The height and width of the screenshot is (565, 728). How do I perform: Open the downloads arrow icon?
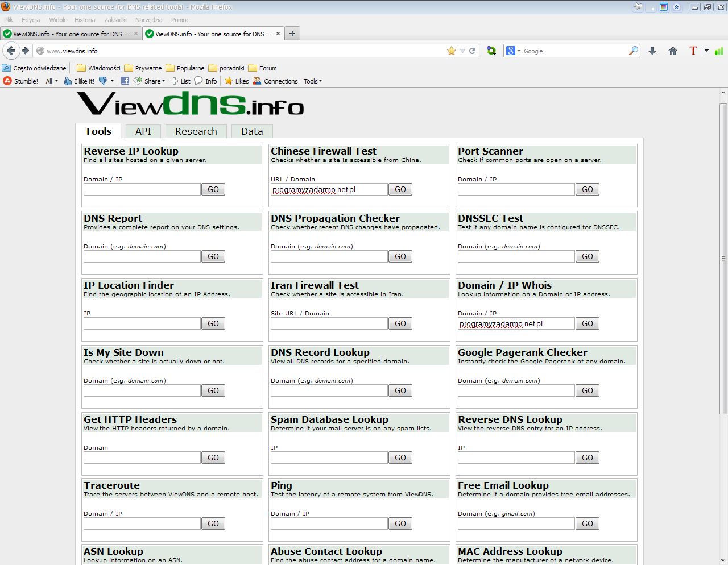pyautogui.click(x=652, y=51)
